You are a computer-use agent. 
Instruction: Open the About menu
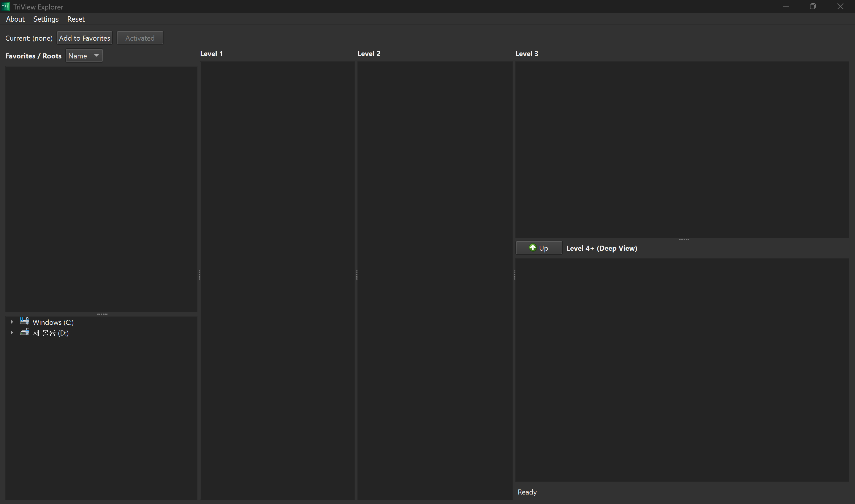coord(15,19)
